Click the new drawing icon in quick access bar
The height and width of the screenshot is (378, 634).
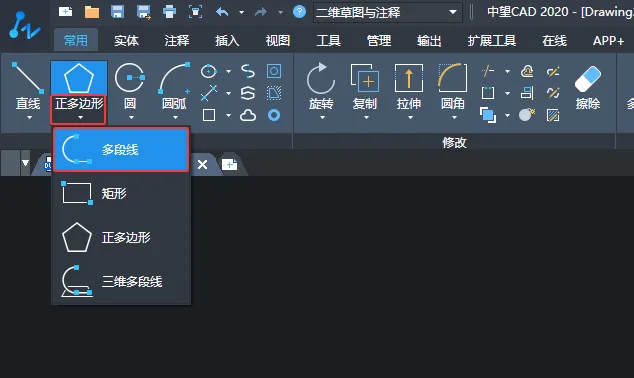pos(66,12)
